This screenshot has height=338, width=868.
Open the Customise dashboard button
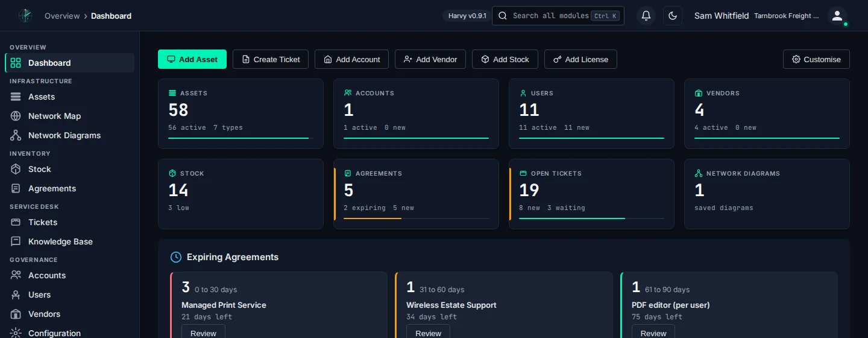[816, 59]
